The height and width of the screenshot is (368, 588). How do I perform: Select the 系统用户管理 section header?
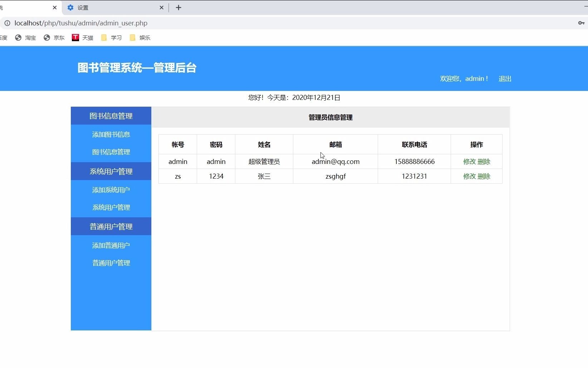coord(111,171)
